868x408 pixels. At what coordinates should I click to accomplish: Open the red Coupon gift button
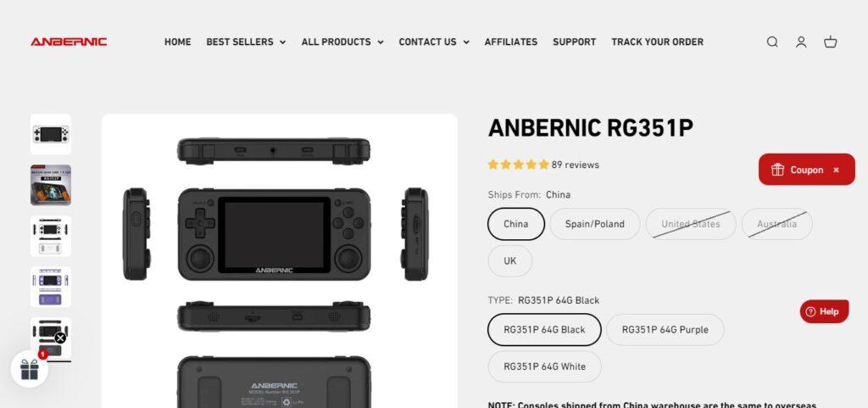click(797, 170)
